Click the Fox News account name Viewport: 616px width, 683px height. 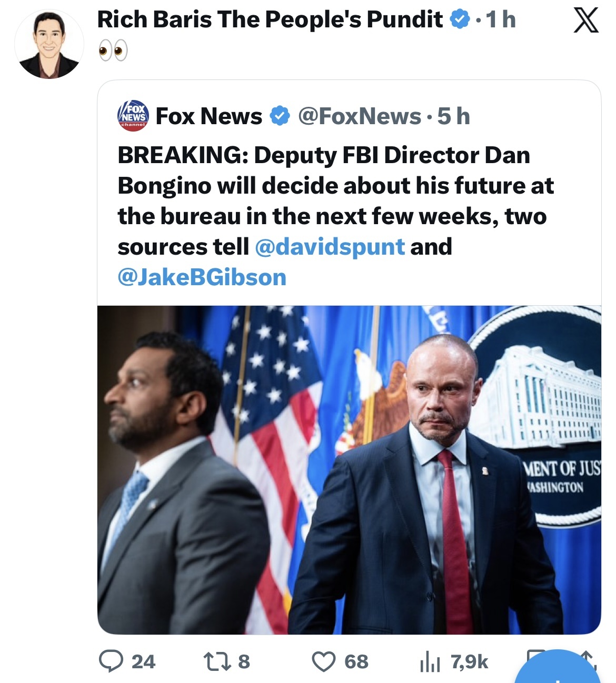[209, 116]
